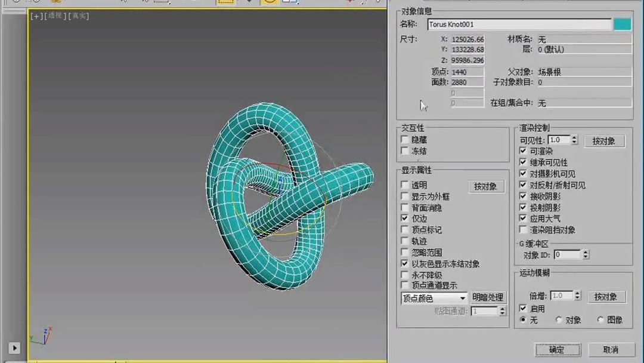Click the object color swatch beside the name
Viewport: 644px width, 363px height.
coord(623,24)
